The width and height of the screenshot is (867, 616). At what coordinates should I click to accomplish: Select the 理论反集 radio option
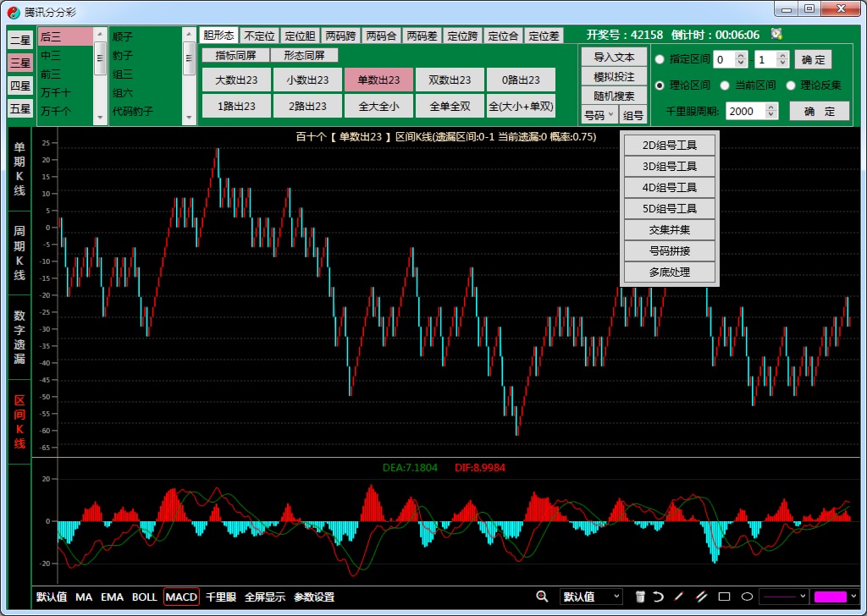[791, 85]
